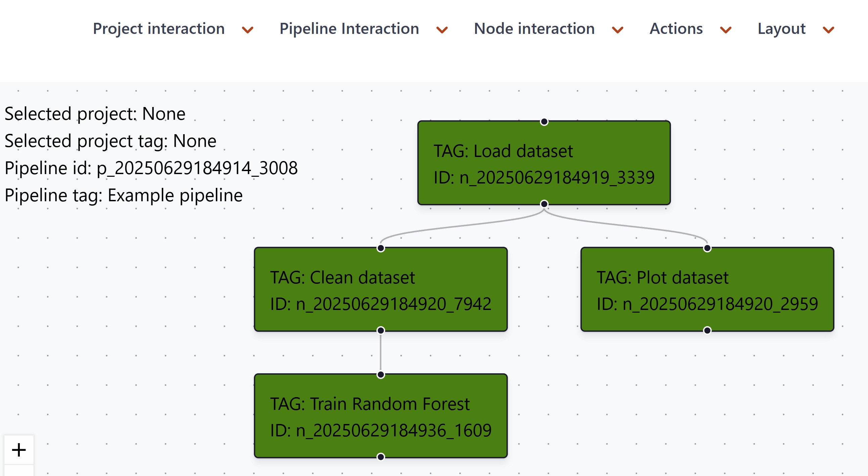Click the ID n_20250629184919_3339 text

click(x=544, y=177)
